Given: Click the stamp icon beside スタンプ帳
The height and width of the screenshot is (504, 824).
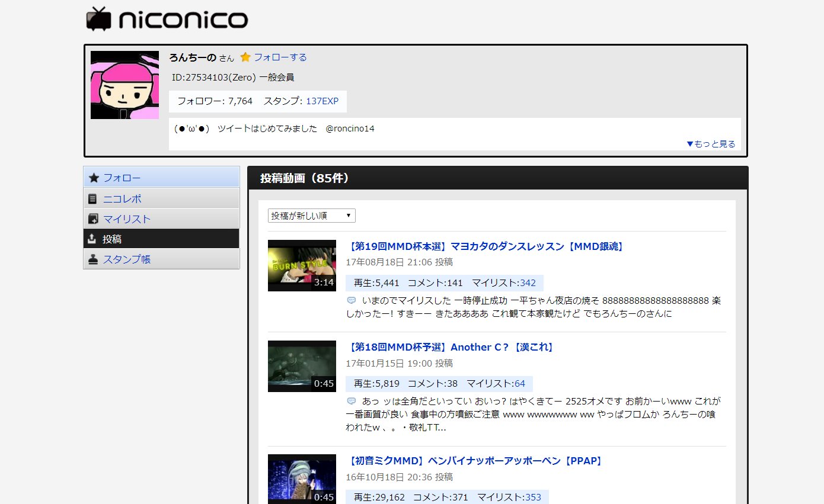Looking at the screenshot, I should [93, 259].
